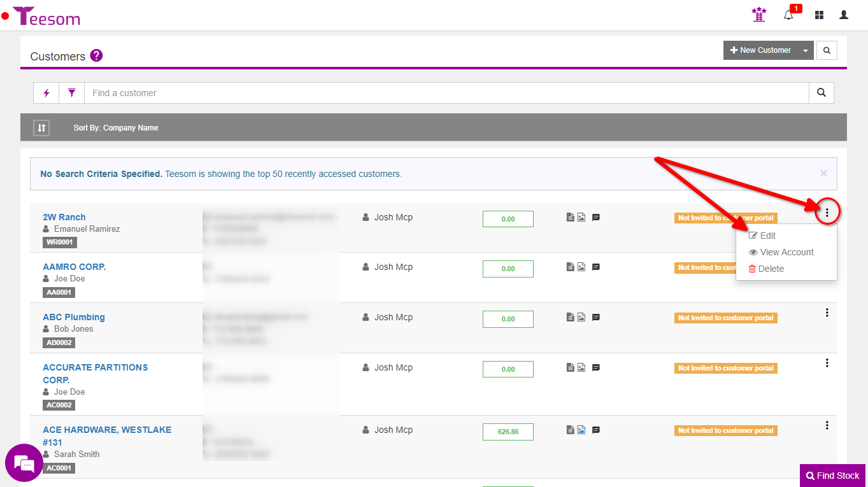Click the magnifier button in search bar

point(822,93)
